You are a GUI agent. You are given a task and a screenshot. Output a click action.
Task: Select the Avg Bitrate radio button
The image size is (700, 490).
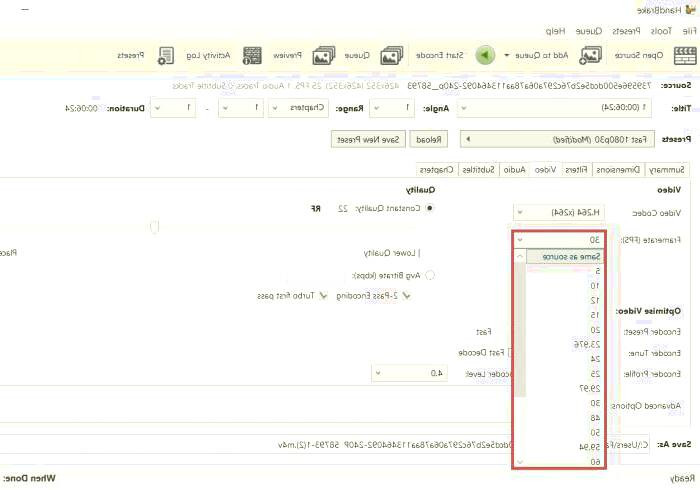431,275
